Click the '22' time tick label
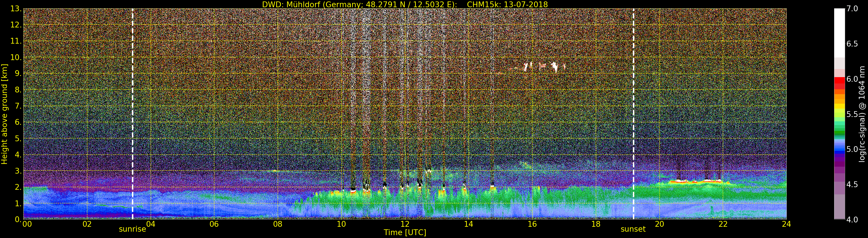Image resolution: width=868 pixels, height=238 pixels. pos(723,224)
